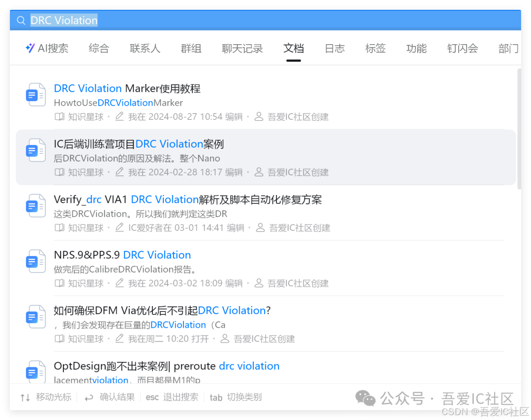Switch to the 钉闪会 tab
The image size is (531, 420).
pos(462,48)
